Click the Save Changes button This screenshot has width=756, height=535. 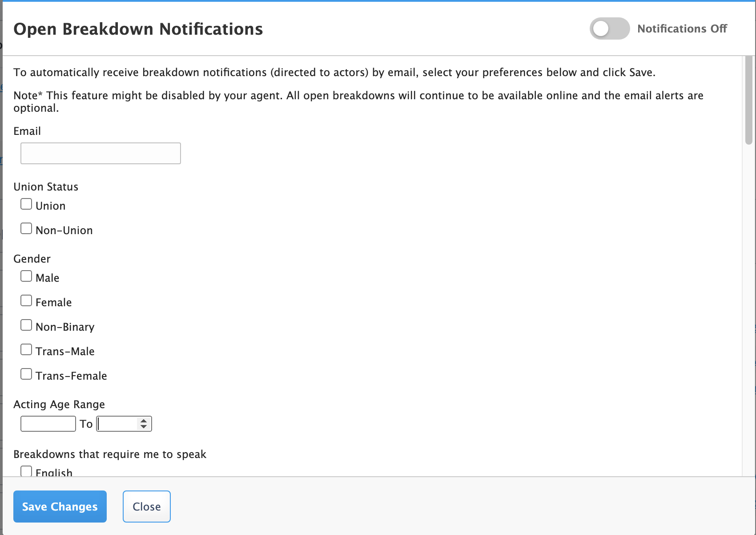pyautogui.click(x=60, y=507)
